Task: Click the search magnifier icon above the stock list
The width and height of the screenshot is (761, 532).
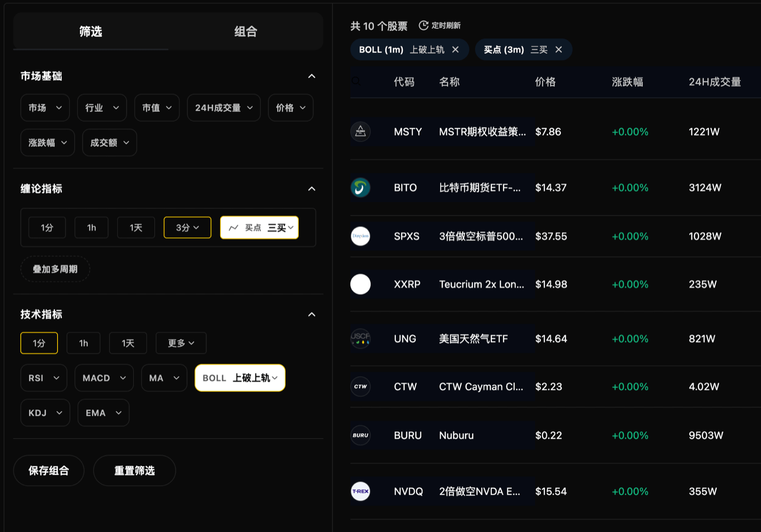Action: coord(356,81)
